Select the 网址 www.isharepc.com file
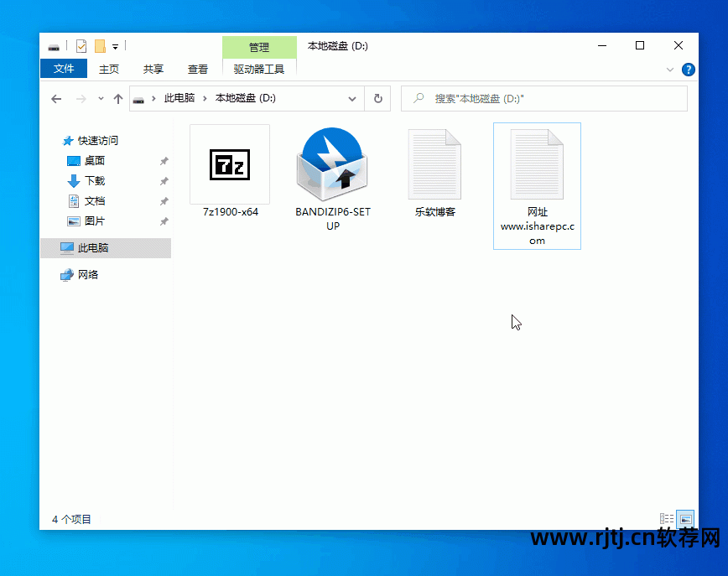The height and width of the screenshot is (576, 728). click(537, 163)
